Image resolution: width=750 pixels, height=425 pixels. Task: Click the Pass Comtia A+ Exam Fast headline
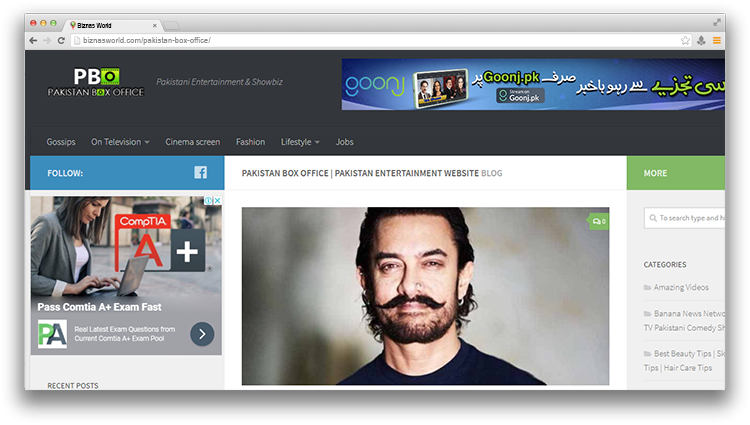tap(99, 307)
